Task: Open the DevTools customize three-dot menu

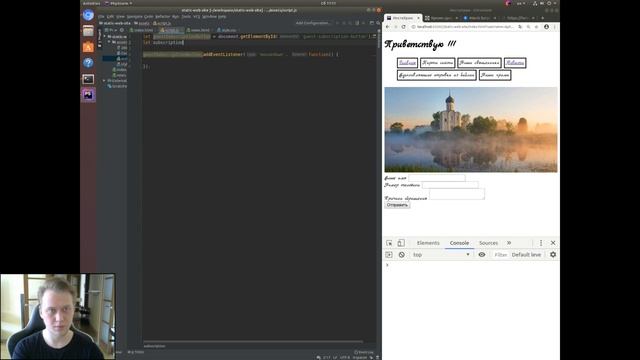Action: (541, 243)
